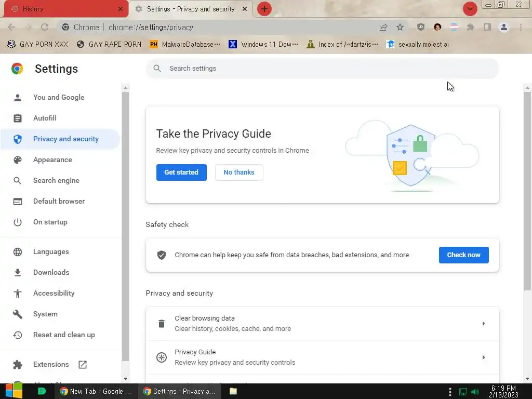The width and height of the screenshot is (532, 399).
Task: Click the Search settings field
Action: pyautogui.click(x=322, y=69)
